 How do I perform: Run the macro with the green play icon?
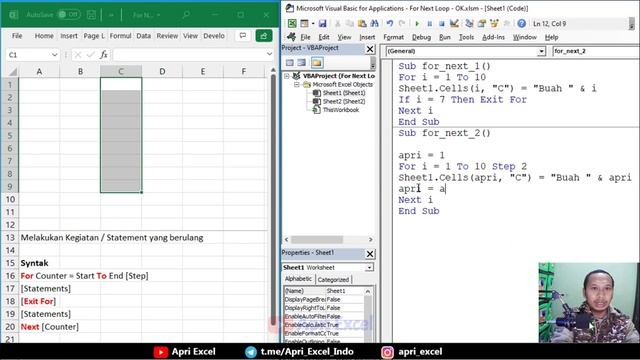(417, 24)
